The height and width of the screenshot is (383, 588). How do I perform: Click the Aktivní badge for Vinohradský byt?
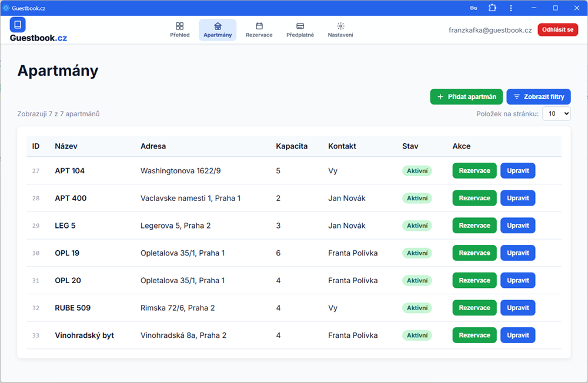(417, 335)
